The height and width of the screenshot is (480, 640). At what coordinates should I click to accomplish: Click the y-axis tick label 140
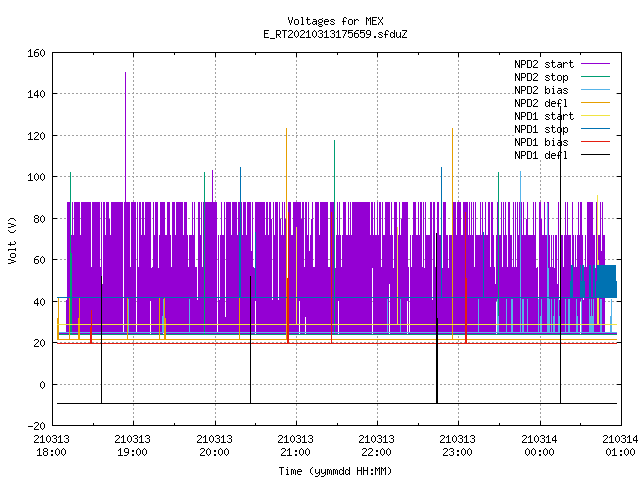tap(36, 94)
